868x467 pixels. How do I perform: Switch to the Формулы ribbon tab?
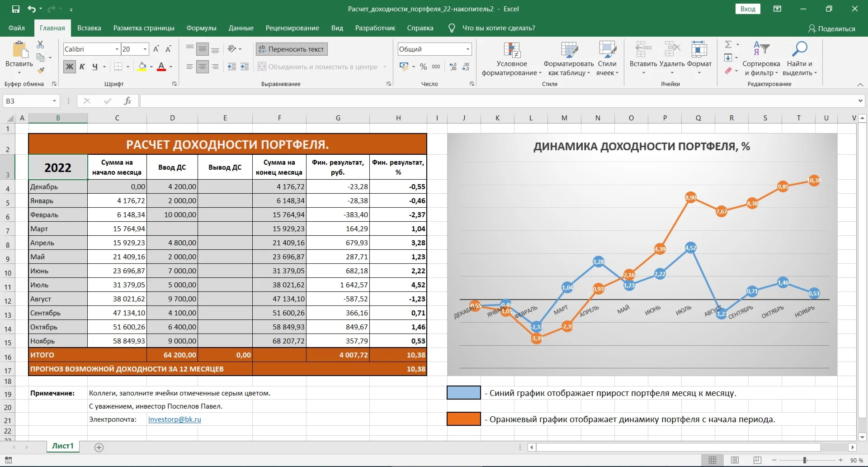(201, 28)
